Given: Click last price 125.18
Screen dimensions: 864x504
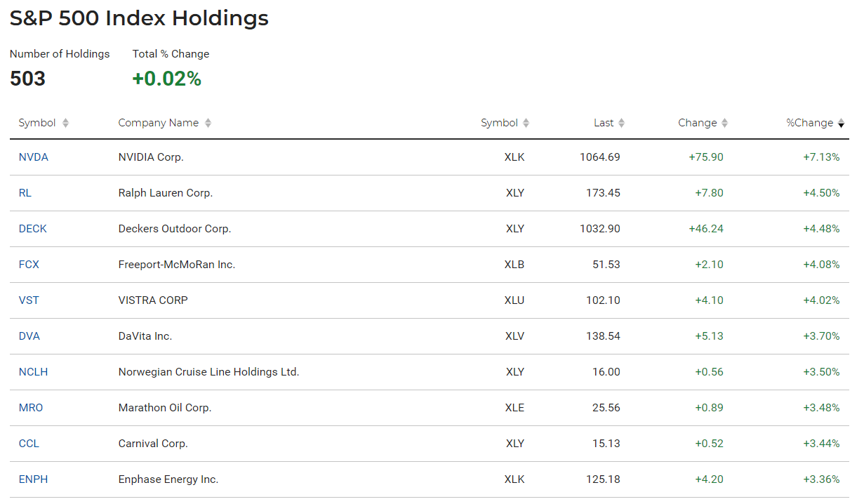Looking at the screenshot, I should tap(603, 479).
